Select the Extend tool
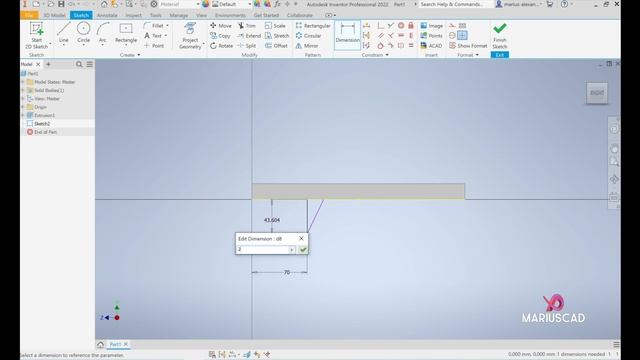Screen dimensions: 640x360 (249, 36)
